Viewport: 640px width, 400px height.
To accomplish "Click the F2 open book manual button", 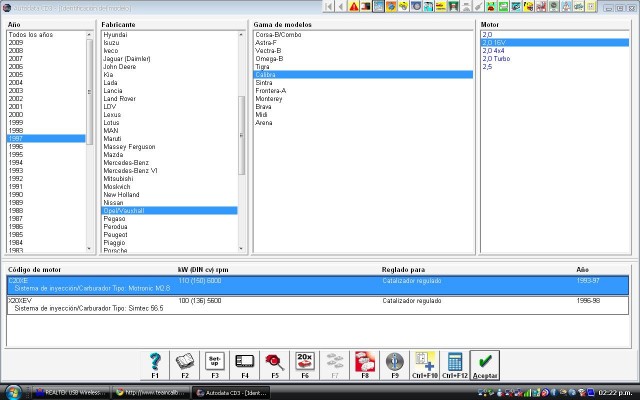I will [x=184, y=365].
